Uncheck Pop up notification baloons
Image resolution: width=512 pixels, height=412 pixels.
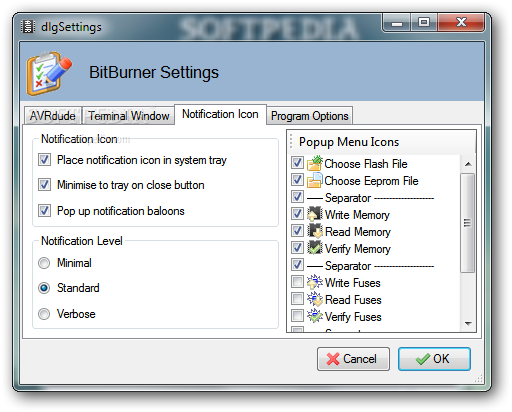[44, 211]
